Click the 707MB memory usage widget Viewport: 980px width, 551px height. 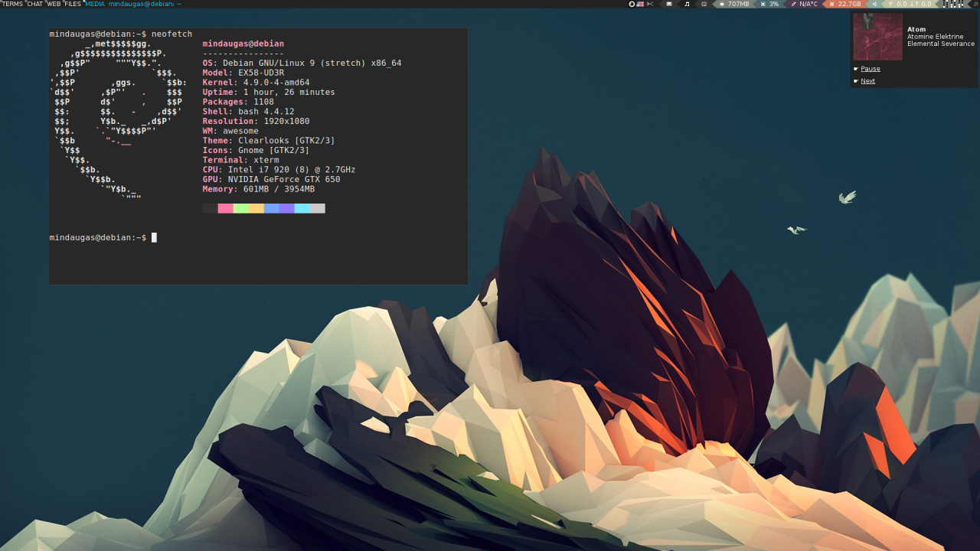pos(733,4)
